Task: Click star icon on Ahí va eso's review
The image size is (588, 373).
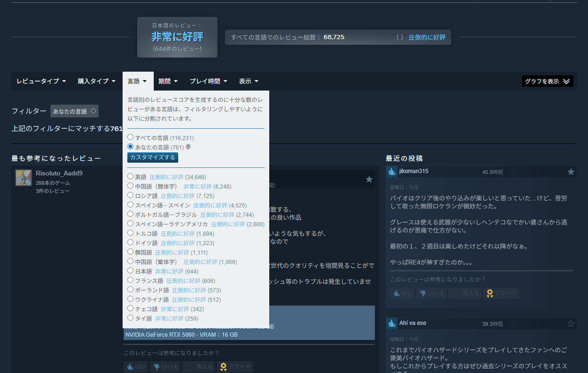Action: click(571, 323)
